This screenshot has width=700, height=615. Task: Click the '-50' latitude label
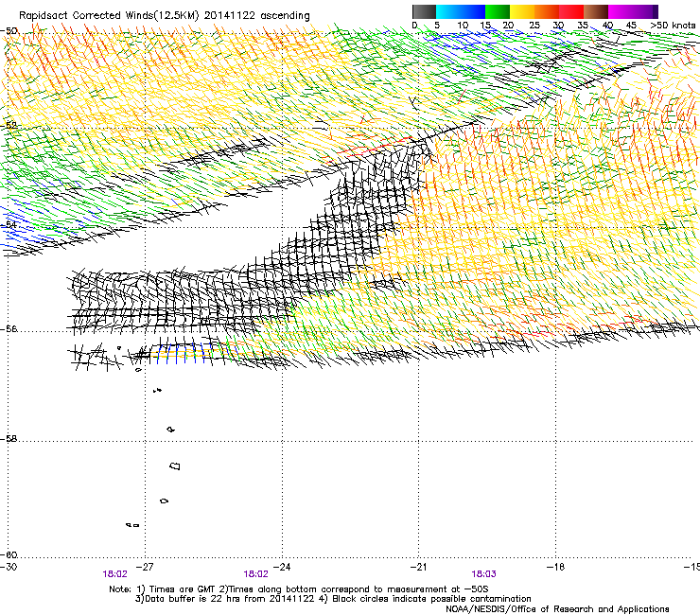[9, 31]
